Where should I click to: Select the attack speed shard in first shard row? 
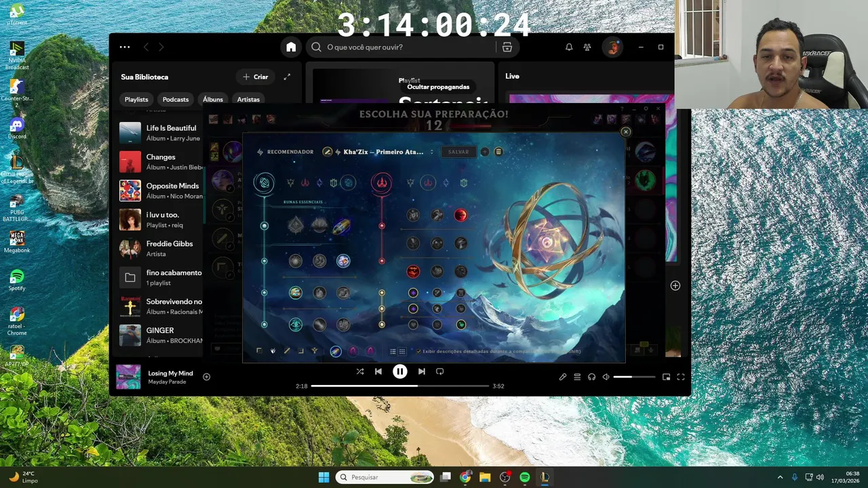(x=437, y=293)
